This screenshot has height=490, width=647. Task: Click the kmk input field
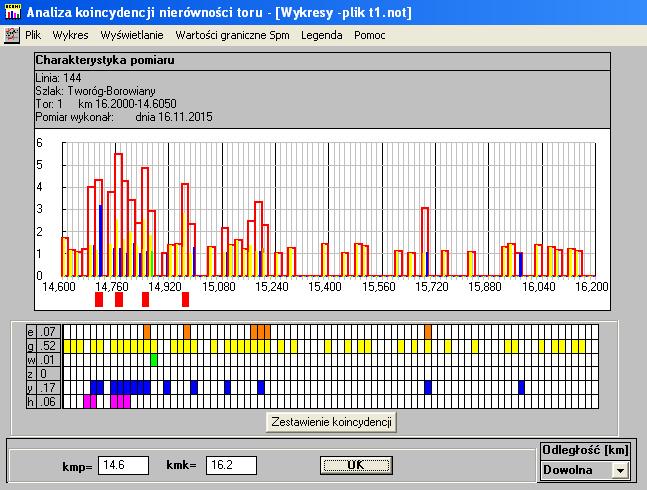tap(231, 465)
